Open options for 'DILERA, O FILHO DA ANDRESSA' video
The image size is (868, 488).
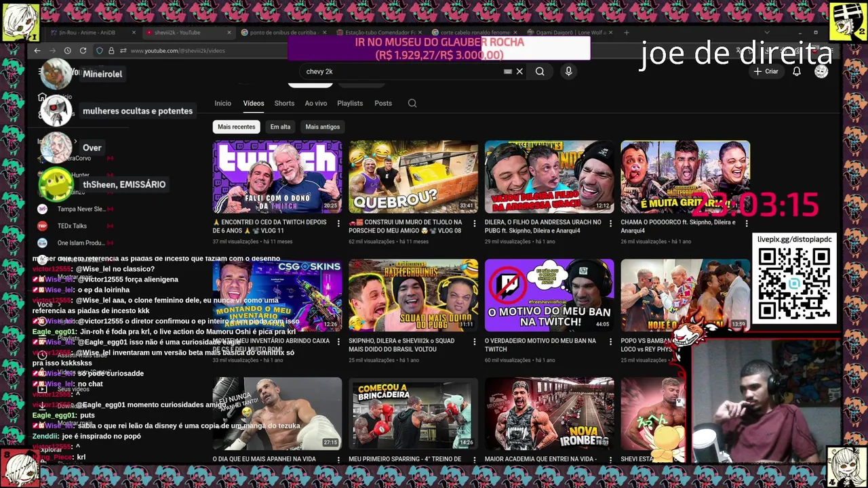pos(610,223)
